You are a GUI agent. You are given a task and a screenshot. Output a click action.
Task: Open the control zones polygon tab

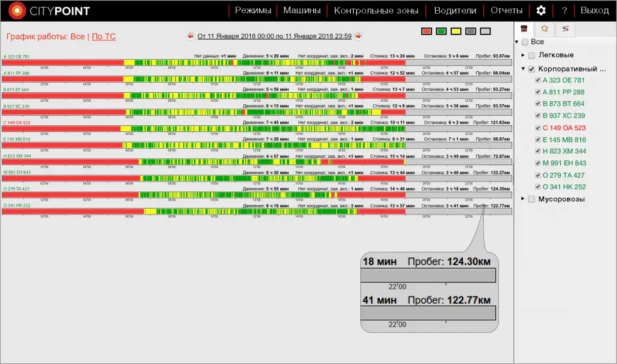point(545,28)
